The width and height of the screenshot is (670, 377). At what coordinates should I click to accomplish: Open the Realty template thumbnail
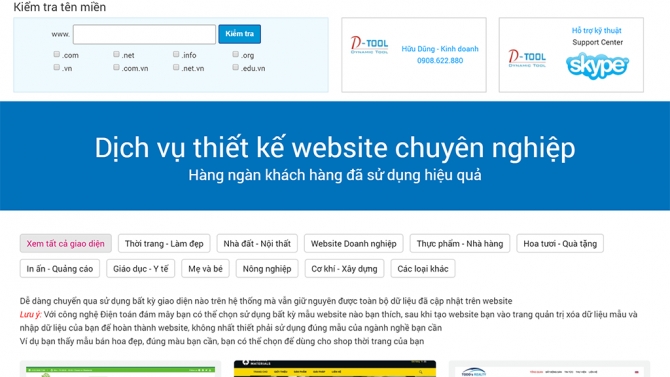(x=550, y=369)
